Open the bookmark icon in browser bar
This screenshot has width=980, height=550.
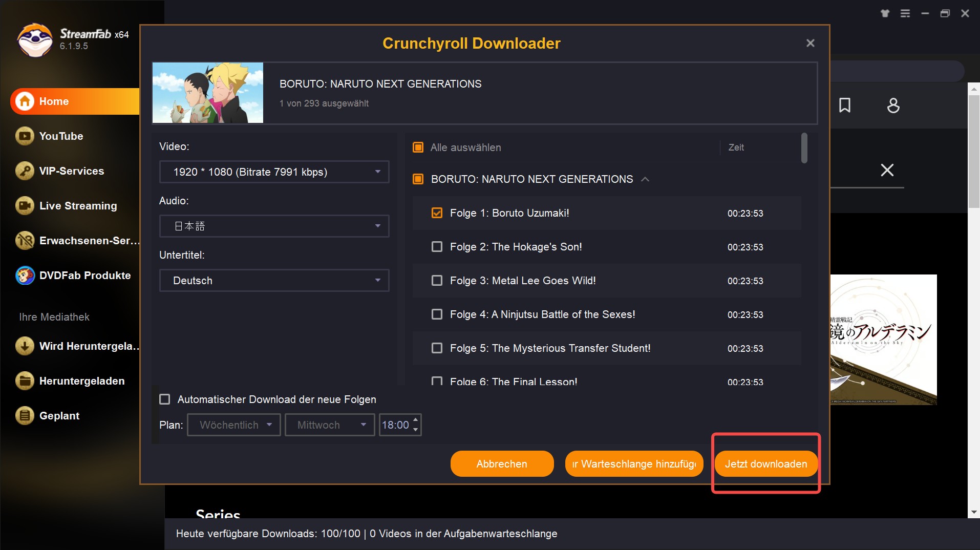pos(845,105)
